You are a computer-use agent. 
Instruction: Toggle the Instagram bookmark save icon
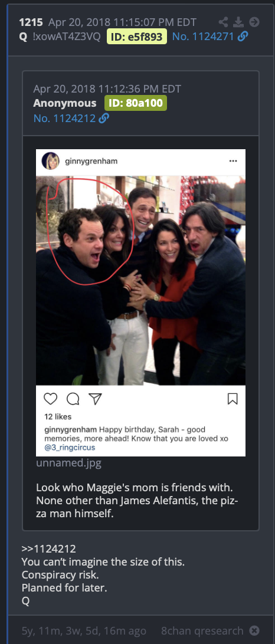[x=233, y=399]
